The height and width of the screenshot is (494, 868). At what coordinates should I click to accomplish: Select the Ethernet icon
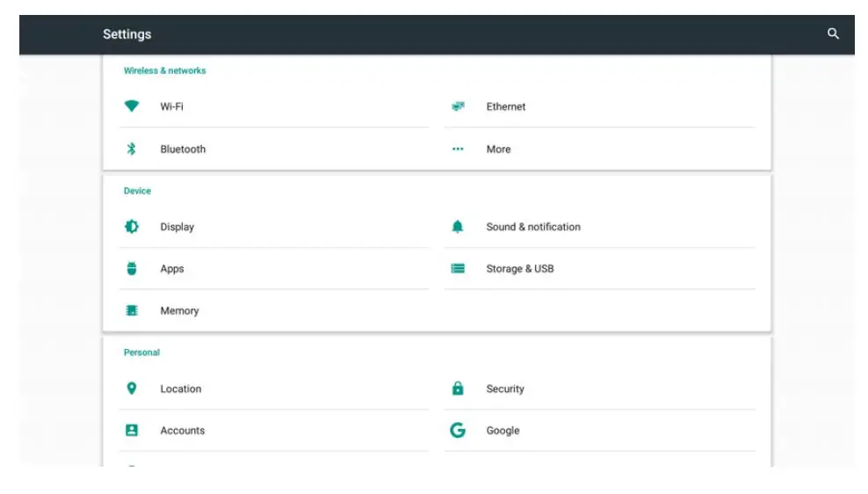point(458,106)
